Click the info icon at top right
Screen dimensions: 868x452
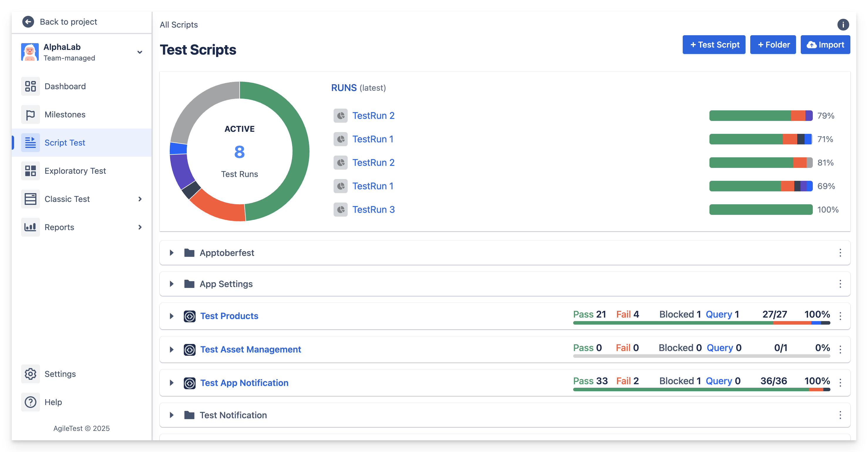pos(843,25)
